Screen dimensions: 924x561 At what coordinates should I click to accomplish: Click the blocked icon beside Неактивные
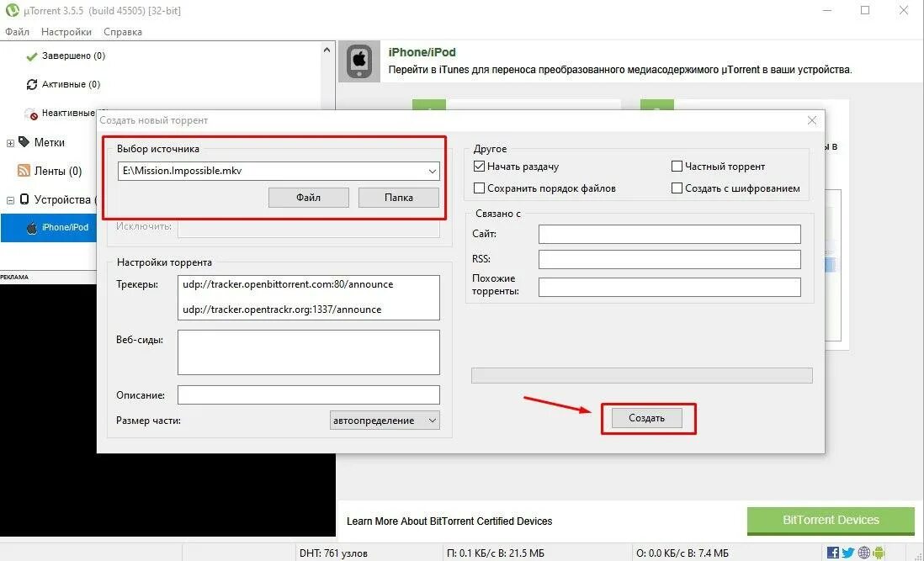tap(32, 114)
